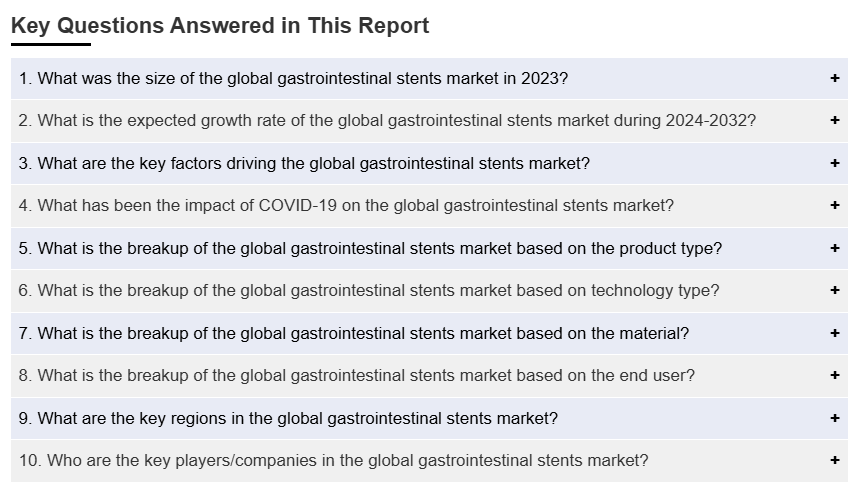
Task: Click plus icon beside expected growth rate question
Action: click(x=834, y=120)
